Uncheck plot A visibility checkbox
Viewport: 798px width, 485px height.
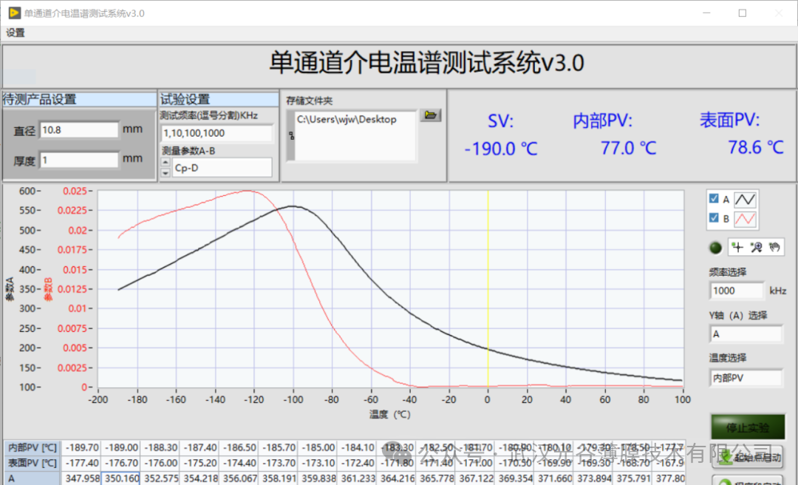pos(713,199)
